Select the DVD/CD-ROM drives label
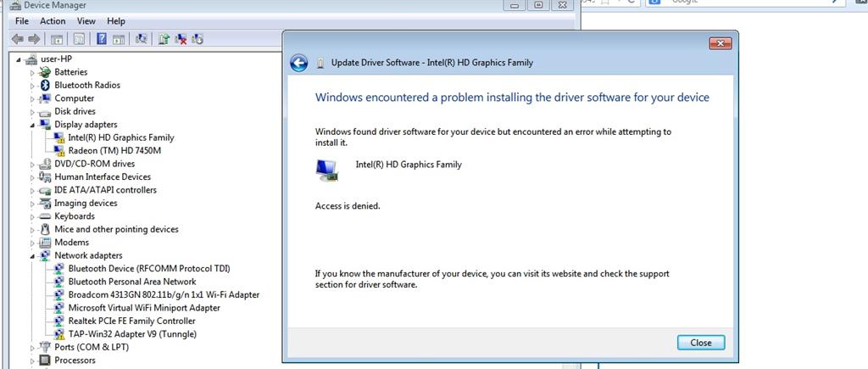Image resolution: width=868 pixels, height=369 pixels. point(95,164)
